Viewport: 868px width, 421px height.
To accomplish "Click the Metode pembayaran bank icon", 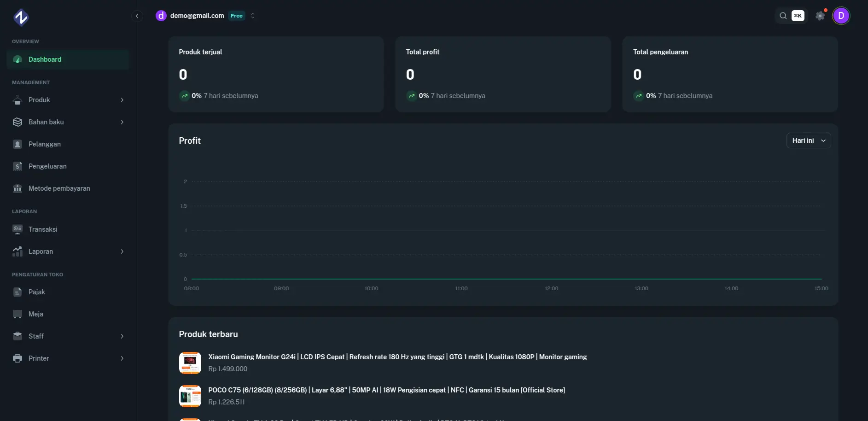I will (x=17, y=188).
